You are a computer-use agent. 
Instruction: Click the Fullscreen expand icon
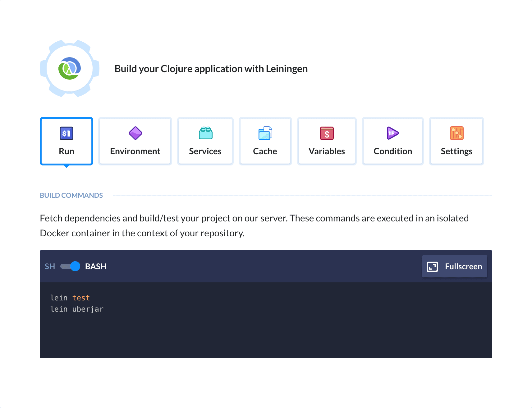(432, 266)
